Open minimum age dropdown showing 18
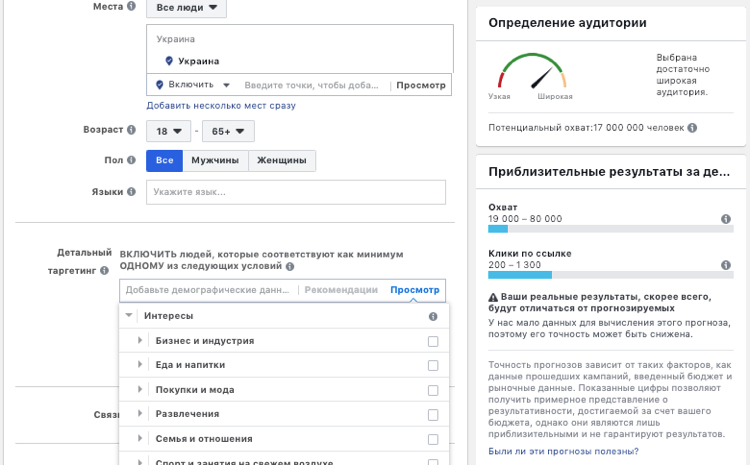The width and height of the screenshot is (750, 465). point(168,131)
